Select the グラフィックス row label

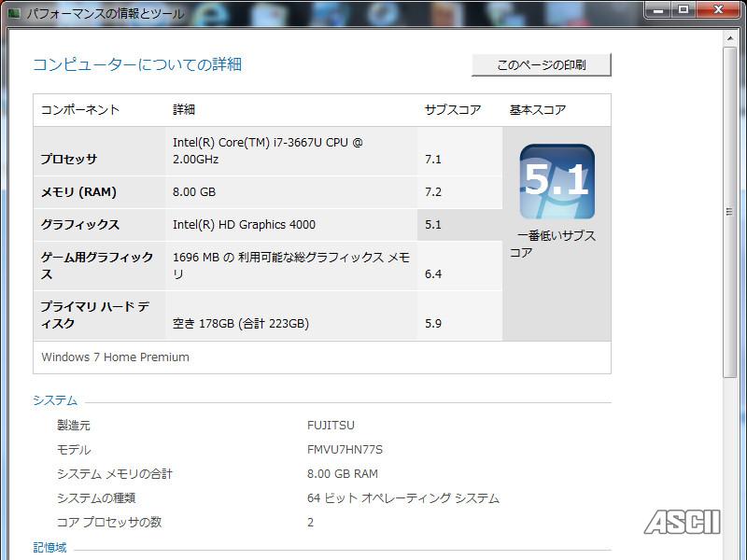tap(79, 224)
